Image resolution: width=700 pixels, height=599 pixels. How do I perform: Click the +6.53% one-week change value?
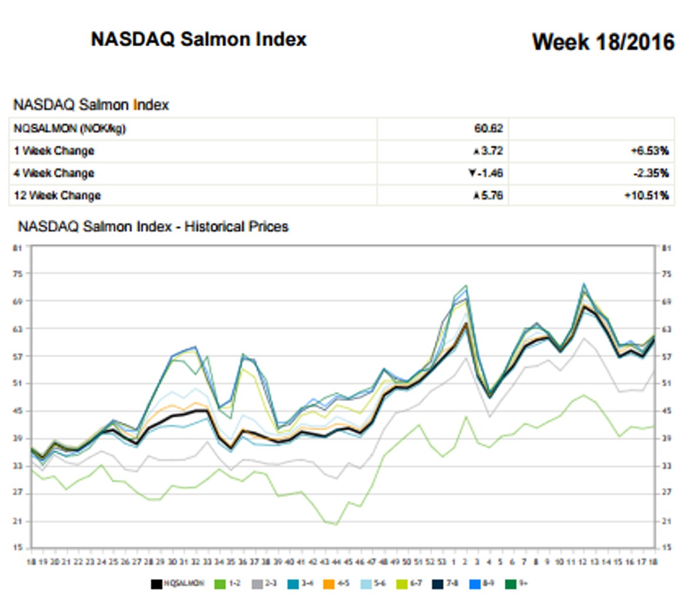(x=649, y=151)
